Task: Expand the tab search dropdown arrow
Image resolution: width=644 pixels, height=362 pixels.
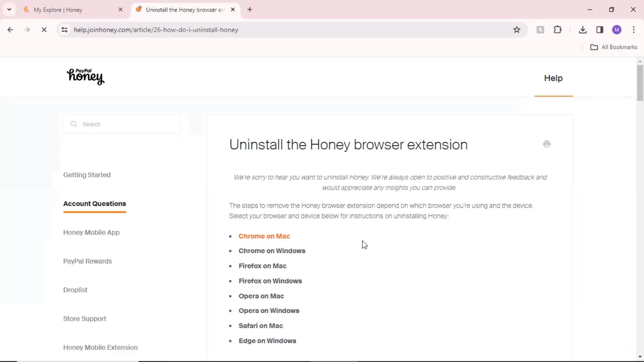Action: click(9, 10)
